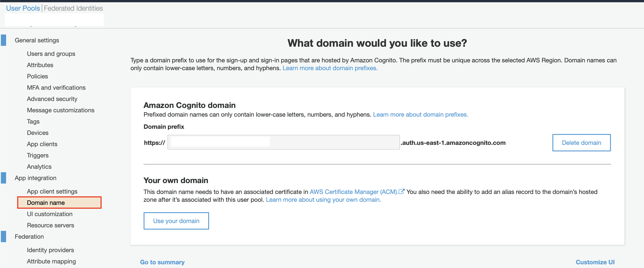Click the Use your domain button
Screen dimensions: 644x268
tap(176, 221)
